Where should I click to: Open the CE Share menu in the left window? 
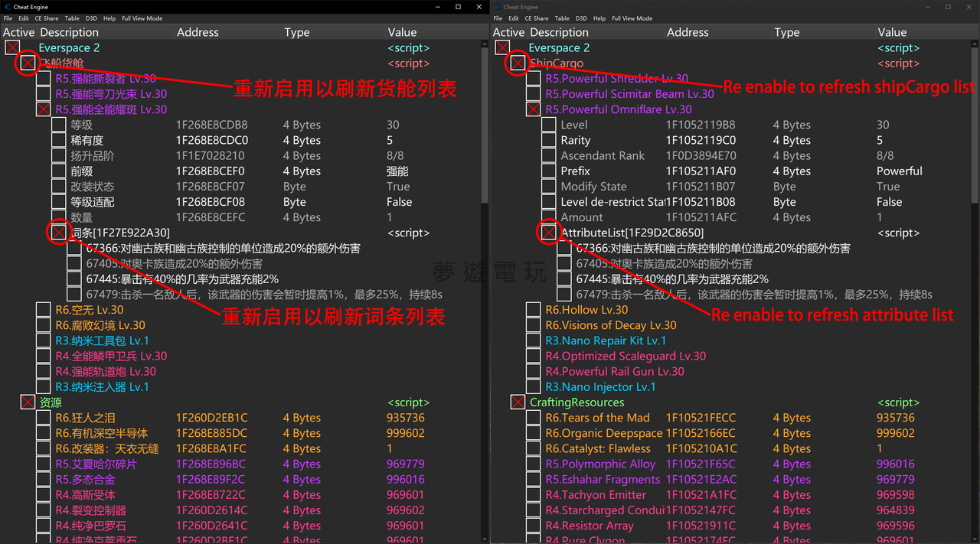pos(46,18)
